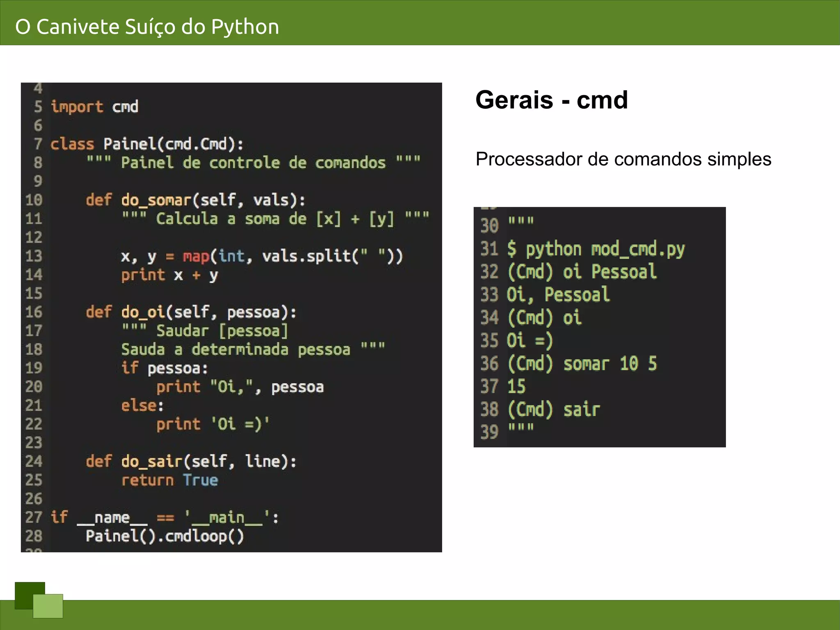The width and height of the screenshot is (840, 630).
Task: Click the line 'print x + y'
Action: point(169,275)
